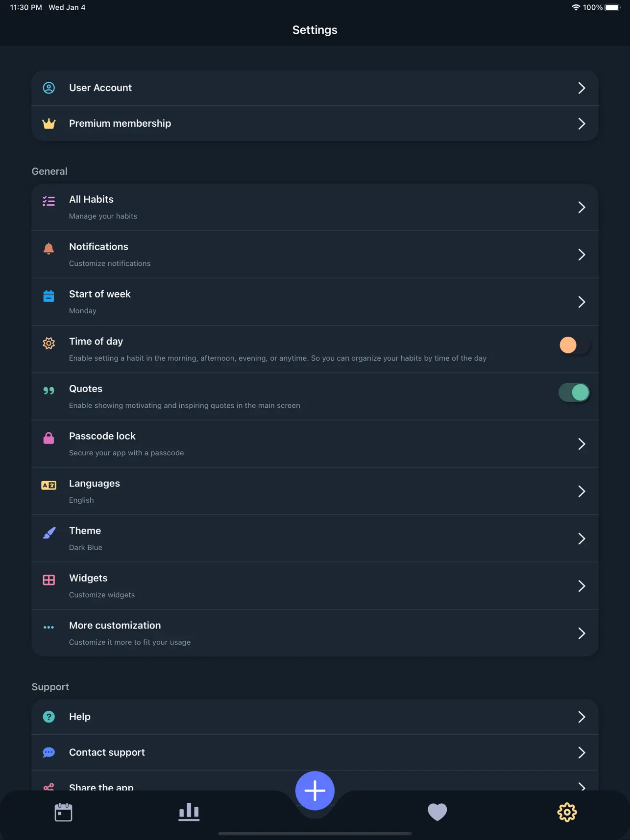
Task: Open the heart favorites tab
Action: 437,812
